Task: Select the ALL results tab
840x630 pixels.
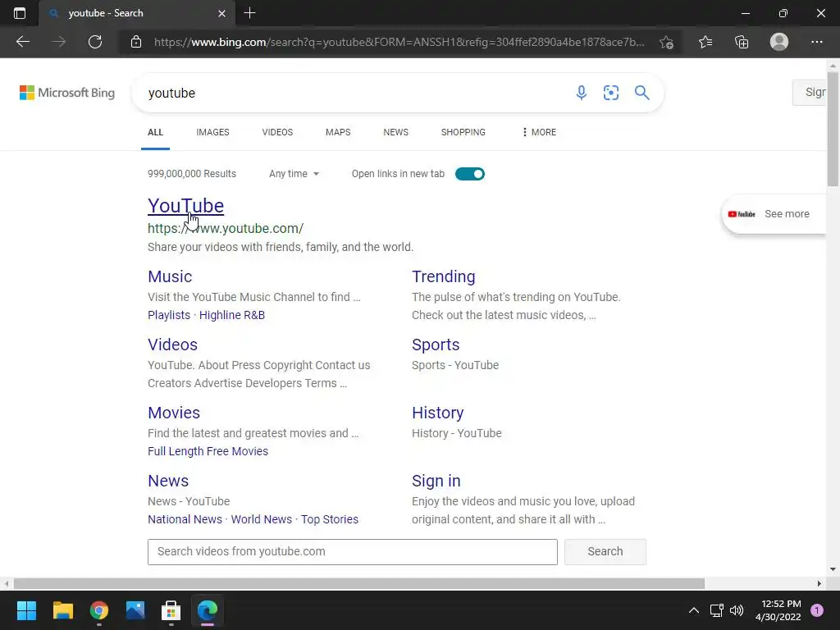Action: tap(155, 132)
